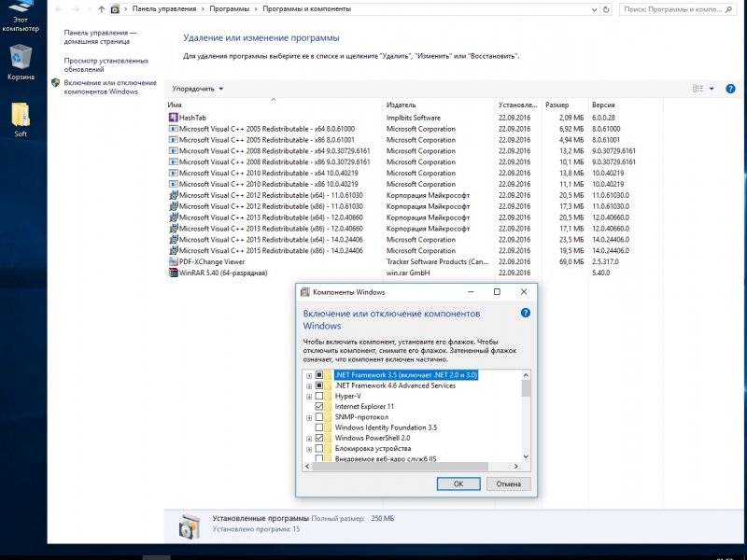Open help in the Компоненты Windows dialog
The height and width of the screenshot is (560, 747).
pos(525,313)
